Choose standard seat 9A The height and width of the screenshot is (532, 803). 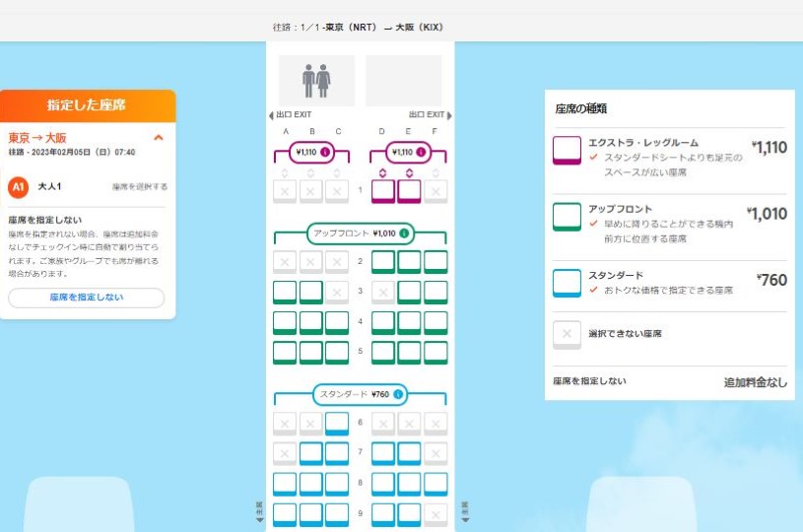click(x=285, y=515)
